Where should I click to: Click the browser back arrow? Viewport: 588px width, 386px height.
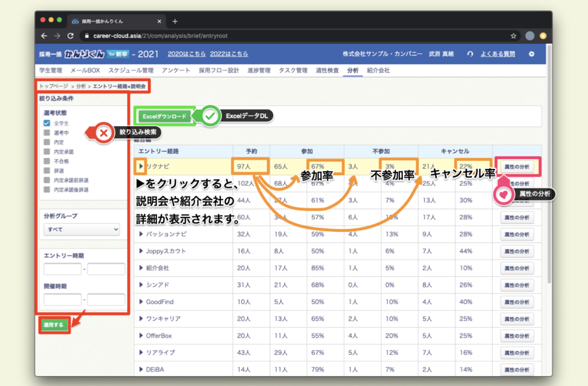tap(44, 36)
